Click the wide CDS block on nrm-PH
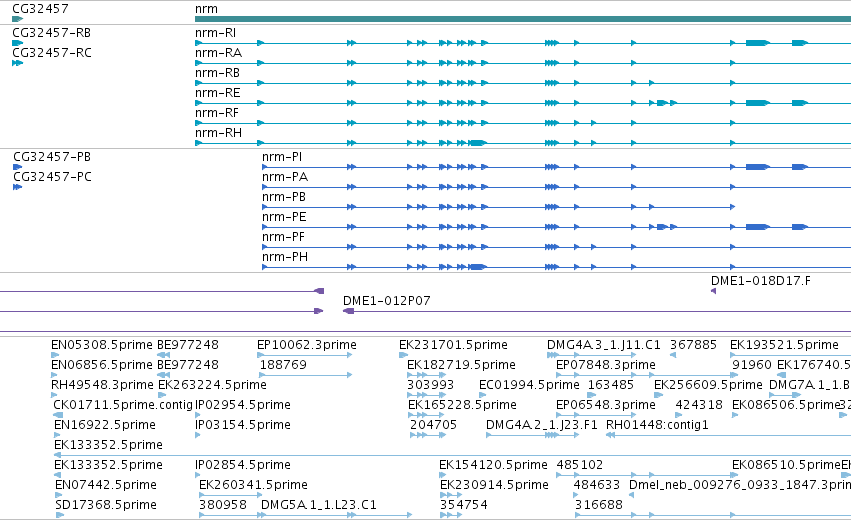 477,267
